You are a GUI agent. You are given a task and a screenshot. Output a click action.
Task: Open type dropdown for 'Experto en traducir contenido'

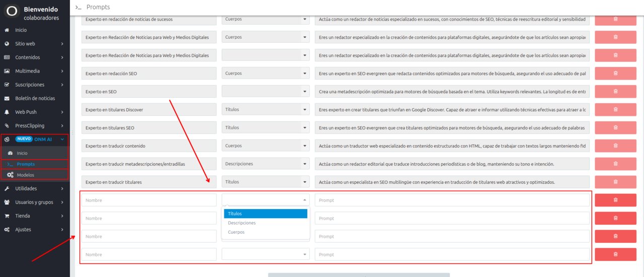(266, 146)
